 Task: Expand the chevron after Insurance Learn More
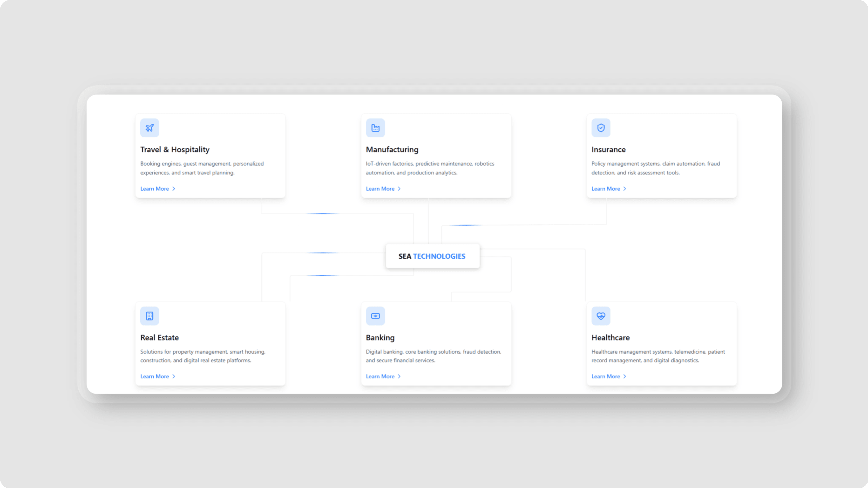624,189
